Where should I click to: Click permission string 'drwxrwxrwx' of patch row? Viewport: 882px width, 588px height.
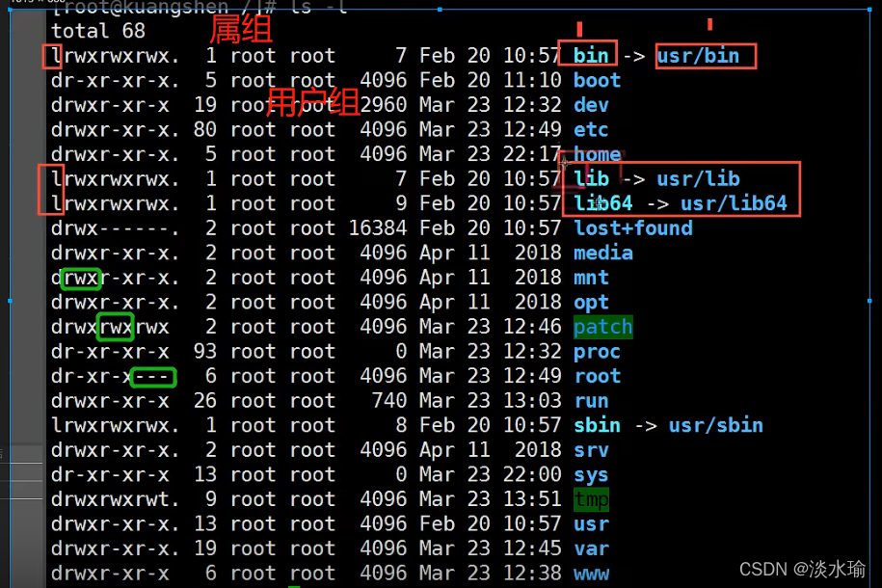point(110,327)
